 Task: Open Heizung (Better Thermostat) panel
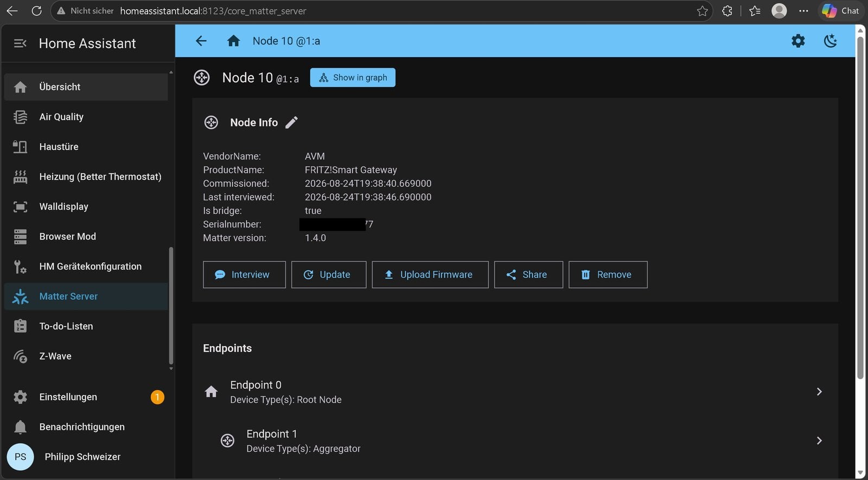point(86,176)
